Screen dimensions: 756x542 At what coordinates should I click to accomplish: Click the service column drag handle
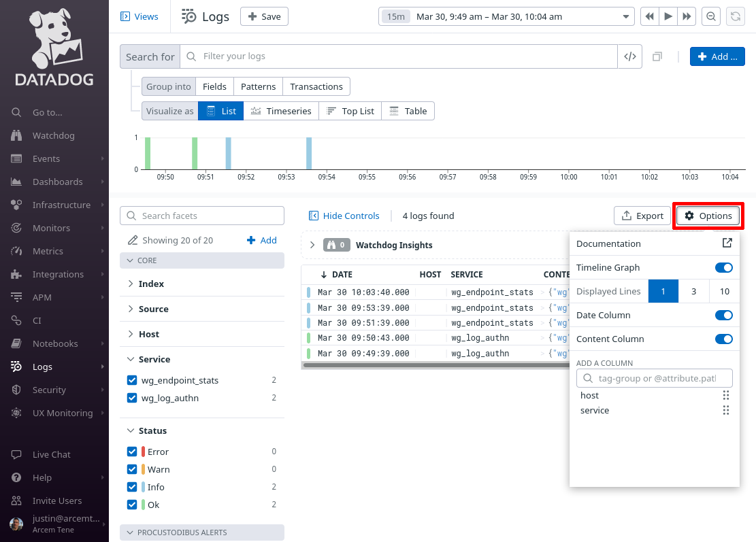[725, 411]
